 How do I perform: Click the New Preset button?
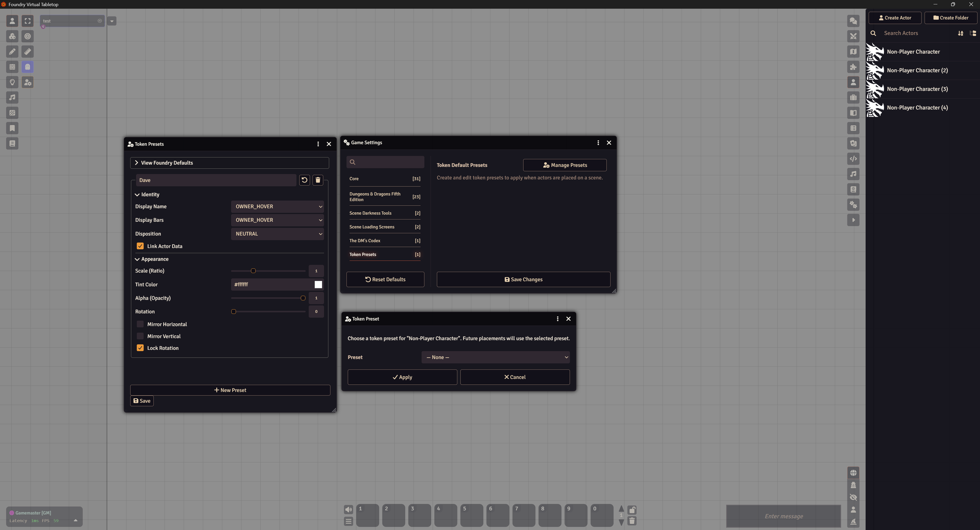[x=230, y=390]
